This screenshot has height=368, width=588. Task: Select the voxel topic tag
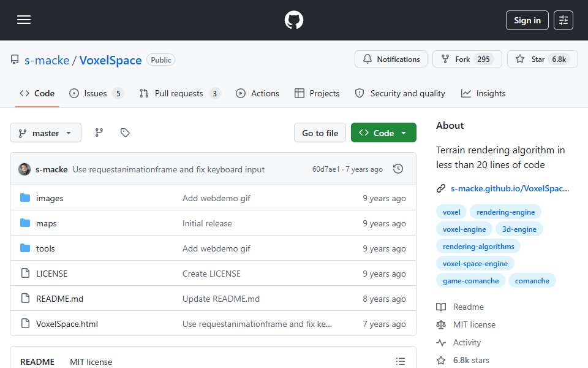451,212
